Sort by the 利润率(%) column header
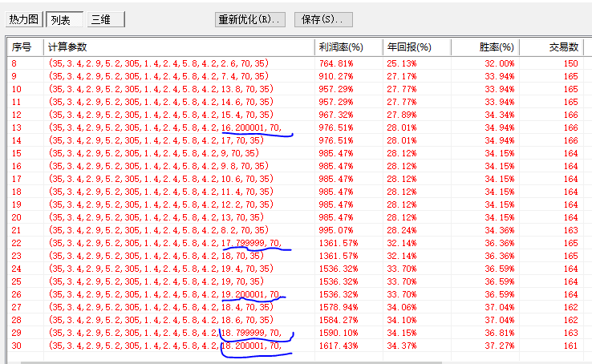592x364 pixels. (x=349, y=47)
